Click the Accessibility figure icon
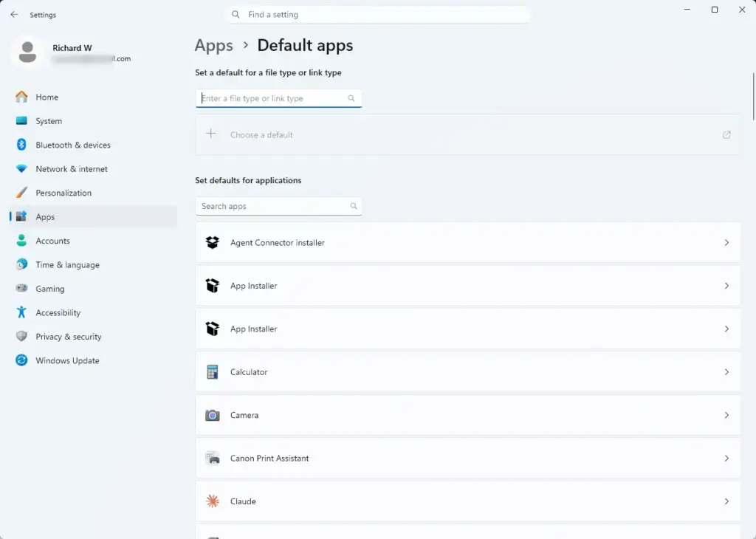Viewport: 756px width, 539px height. click(21, 312)
